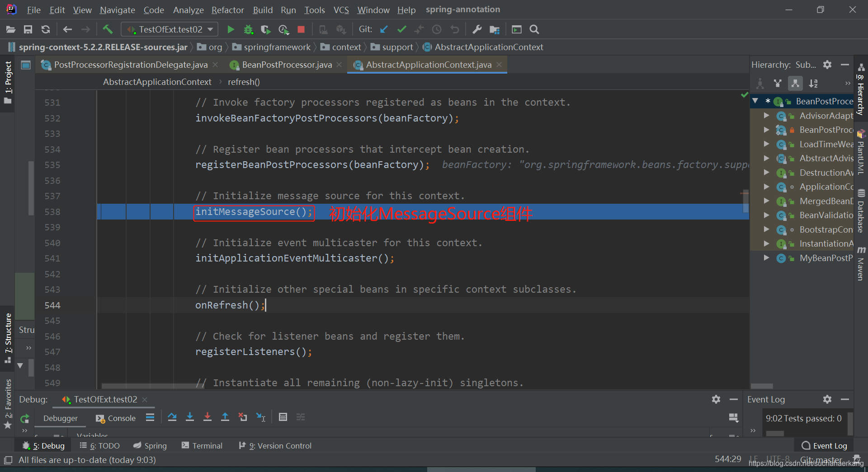
Task: Run TestOfExt.test02 with green play icon
Action: pyautogui.click(x=231, y=29)
